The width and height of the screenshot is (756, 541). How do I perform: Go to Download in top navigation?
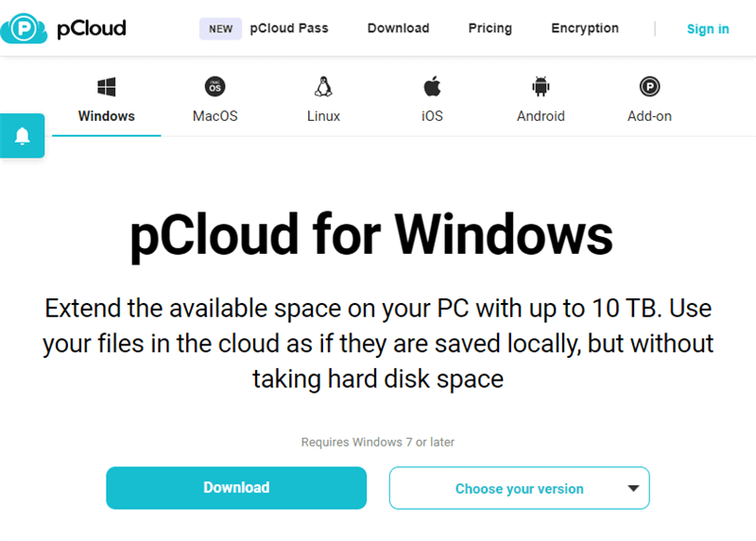(398, 28)
